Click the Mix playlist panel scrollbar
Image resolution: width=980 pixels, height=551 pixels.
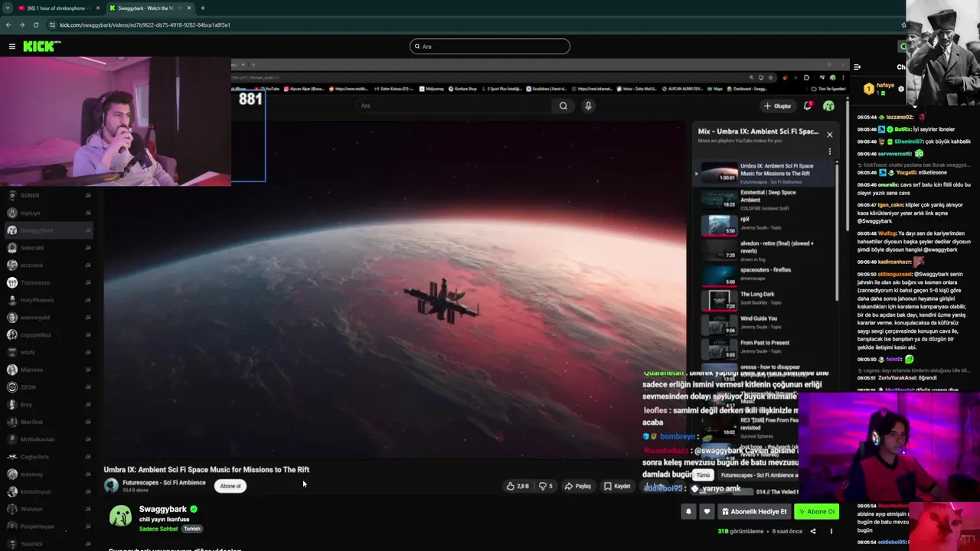coord(838,230)
